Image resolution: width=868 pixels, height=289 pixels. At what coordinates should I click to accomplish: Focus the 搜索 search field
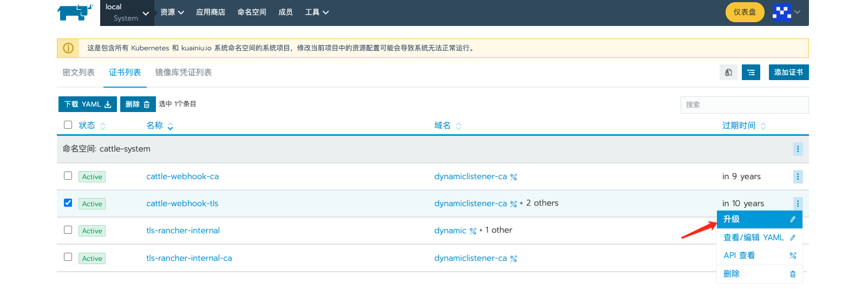[x=744, y=105]
